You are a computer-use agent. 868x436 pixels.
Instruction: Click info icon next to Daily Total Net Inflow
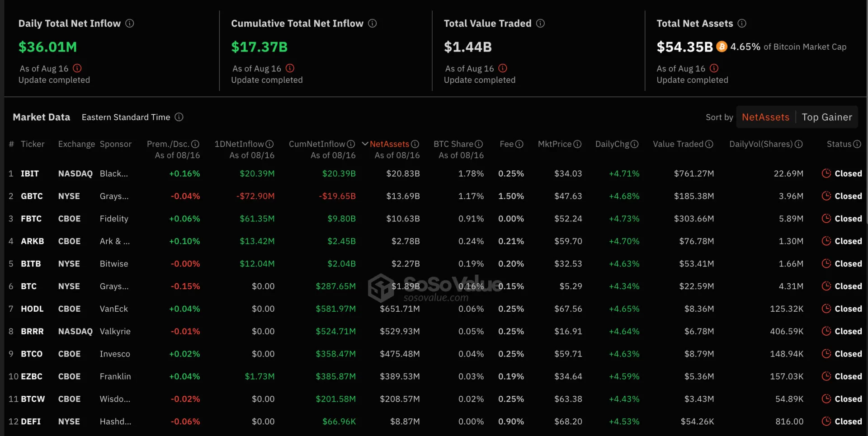(x=130, y=23)
